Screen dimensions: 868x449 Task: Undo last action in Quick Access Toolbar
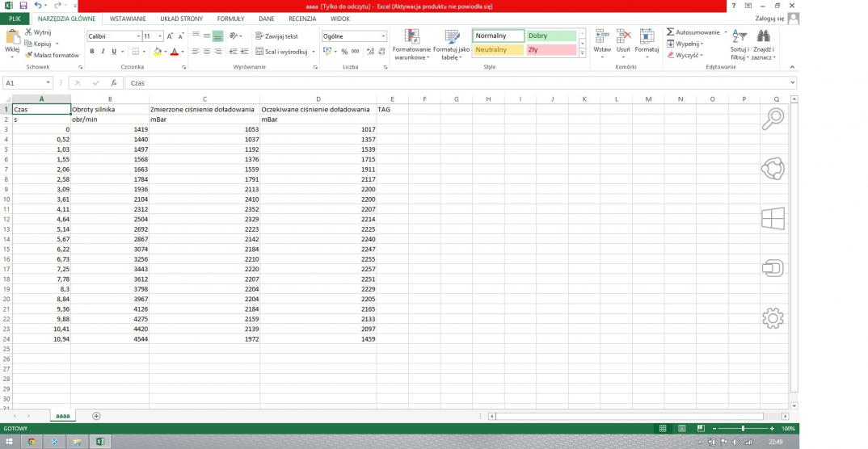(38, 6)
